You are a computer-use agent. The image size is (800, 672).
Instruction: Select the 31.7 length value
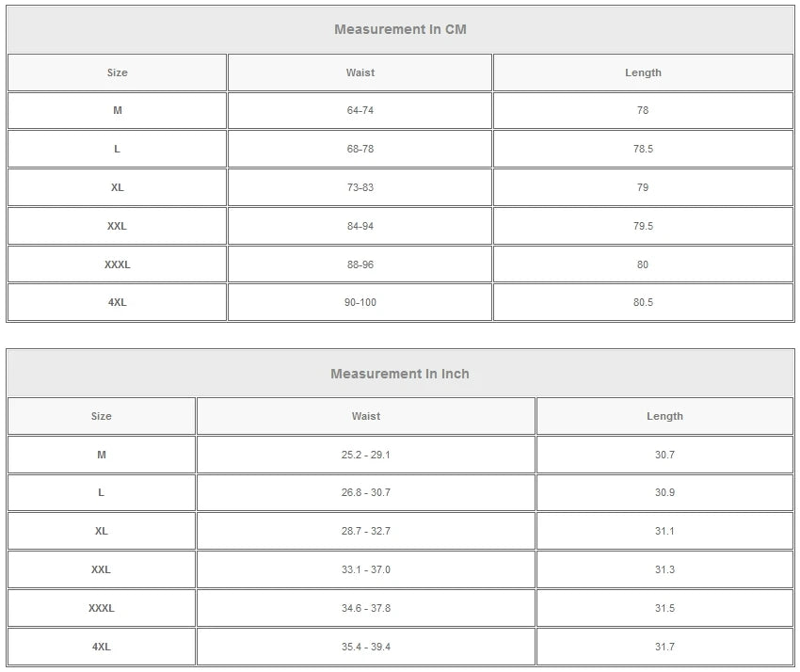664,647
